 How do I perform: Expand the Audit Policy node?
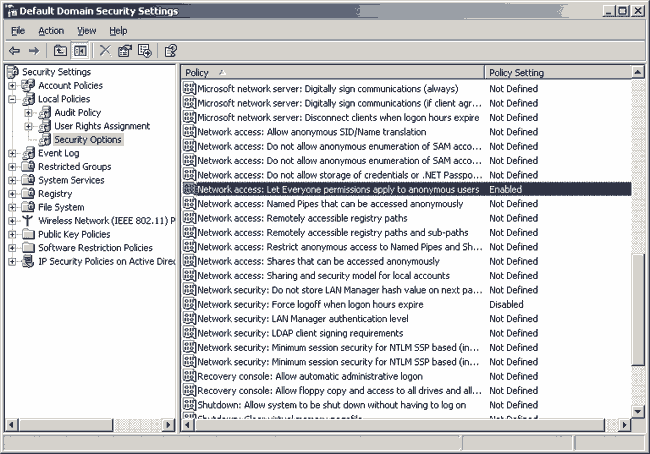(x=29, y=113)
